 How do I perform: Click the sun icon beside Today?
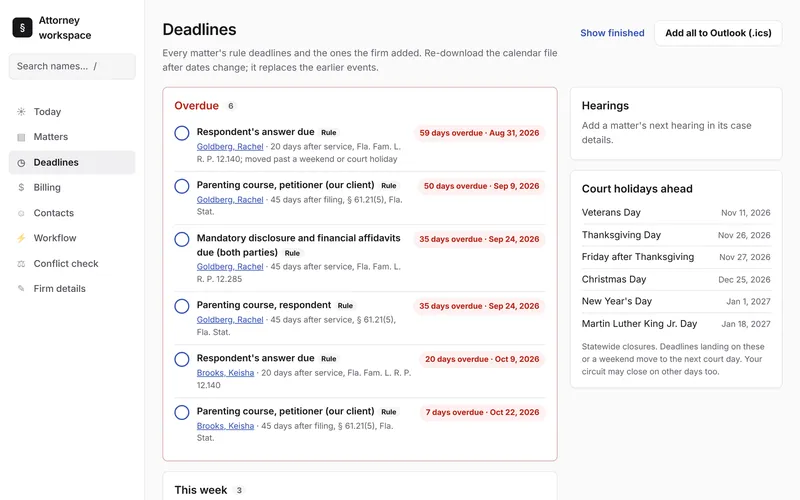tap(21, 112)
